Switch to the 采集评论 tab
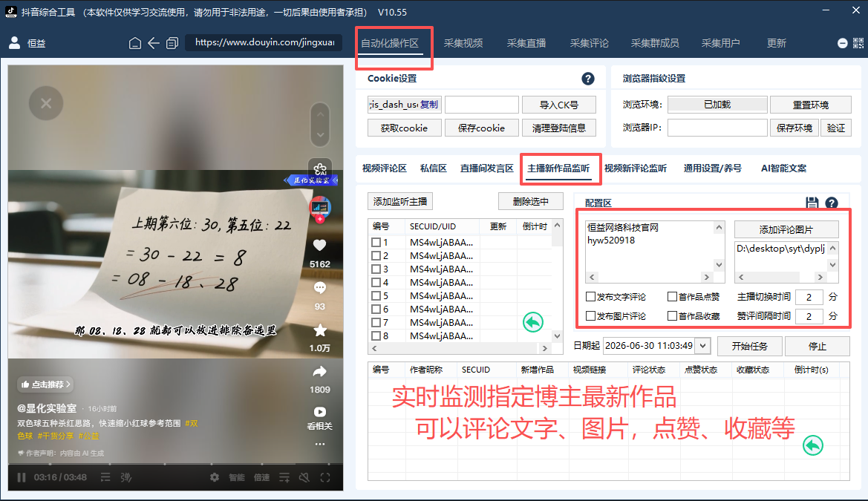Viewport: 868px width, 501px height. click(x=590, y=43)
